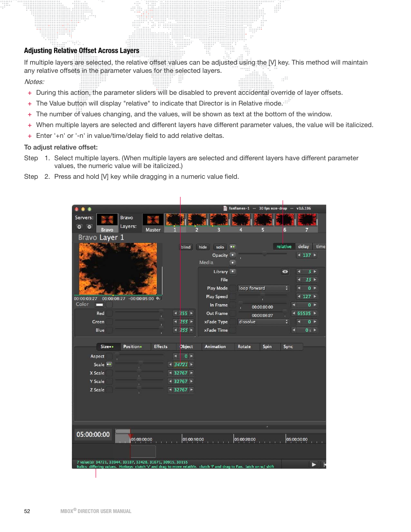Increase Z Scale value with right arrow
This screenshot has height=532, width=411.
pos(191,390)
